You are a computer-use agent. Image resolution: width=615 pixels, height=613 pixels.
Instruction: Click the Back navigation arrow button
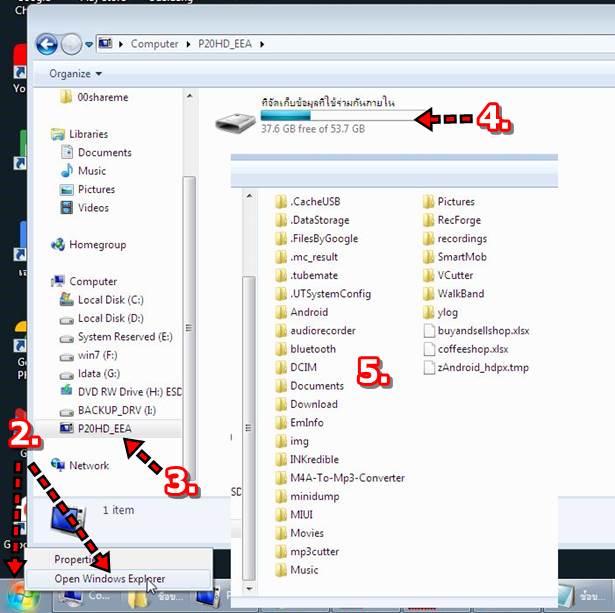tap(47, 44)
